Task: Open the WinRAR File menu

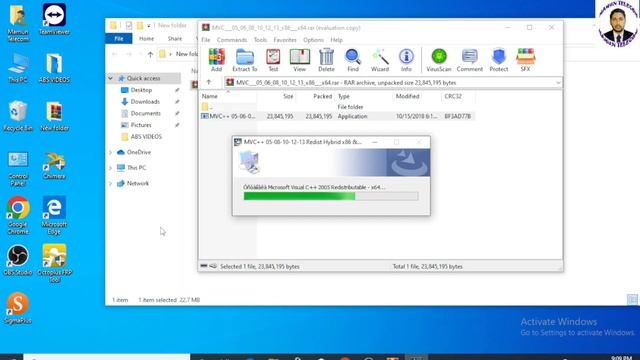Action: 206,40
